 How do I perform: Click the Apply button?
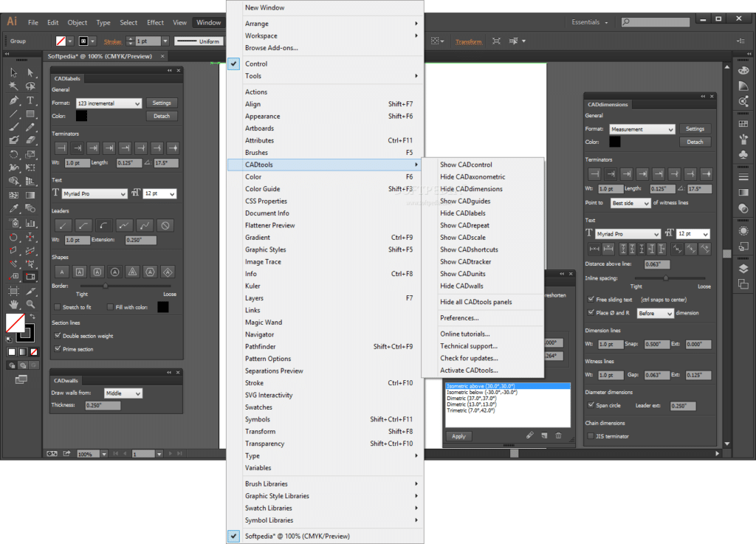(x=458, y=436)
